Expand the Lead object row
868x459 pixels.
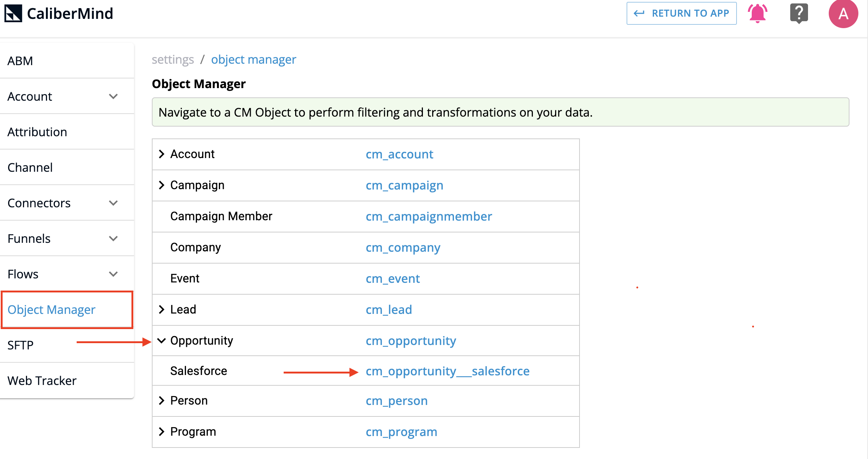pos(161,309)
